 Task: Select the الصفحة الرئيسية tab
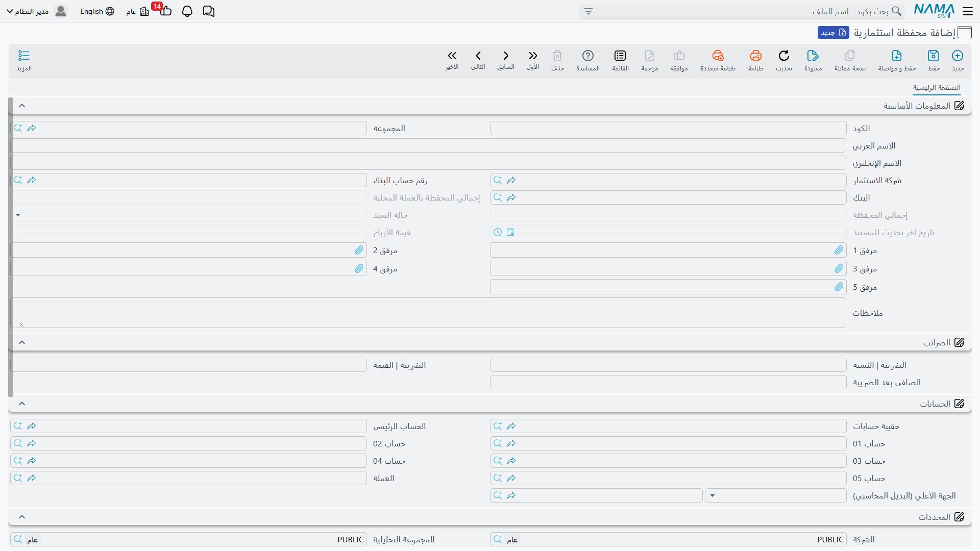click(x=937, y=88)
